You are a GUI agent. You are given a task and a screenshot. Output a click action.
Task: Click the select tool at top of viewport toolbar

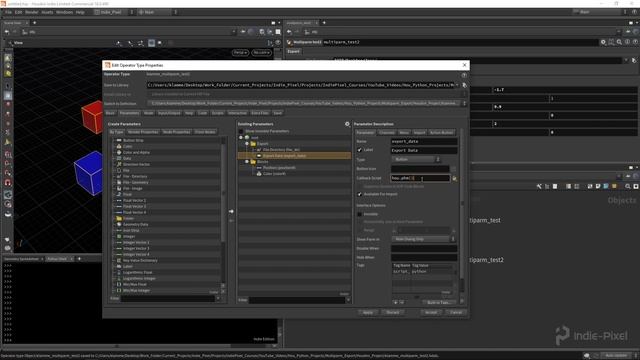pyautogui.click(x=8, y=58)
